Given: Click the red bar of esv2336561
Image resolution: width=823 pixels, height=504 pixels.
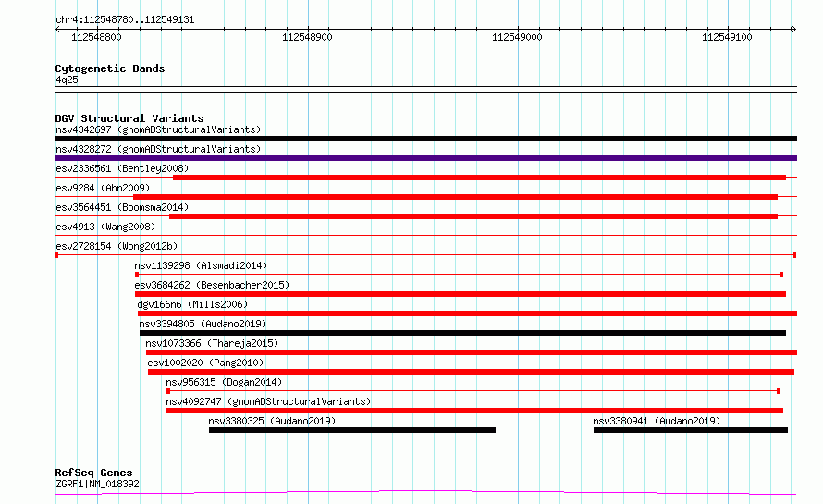Looking at the screenshot, I should 479,178.
